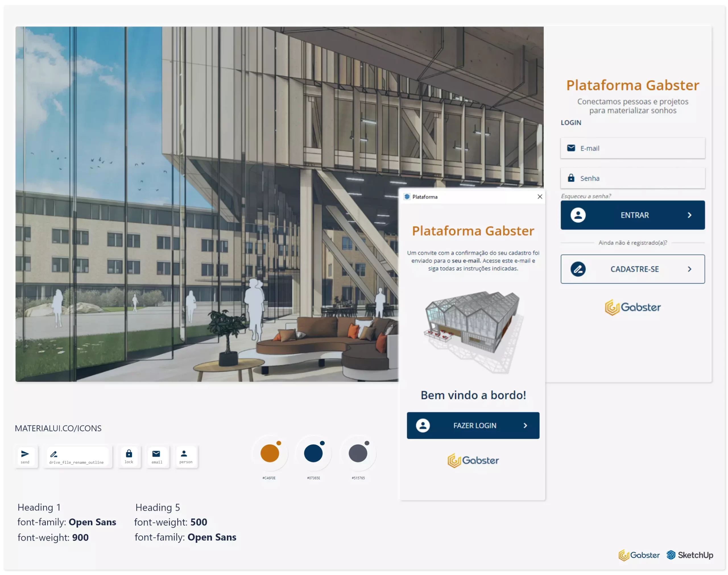Click the Gabster logo in footer

click(639, 555)
